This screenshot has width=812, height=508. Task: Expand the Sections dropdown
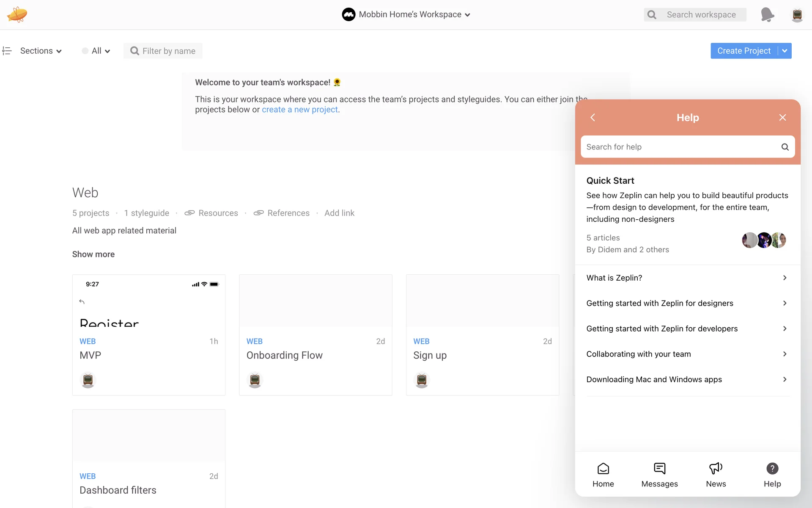pyautogui.click(x=41, y=51)
